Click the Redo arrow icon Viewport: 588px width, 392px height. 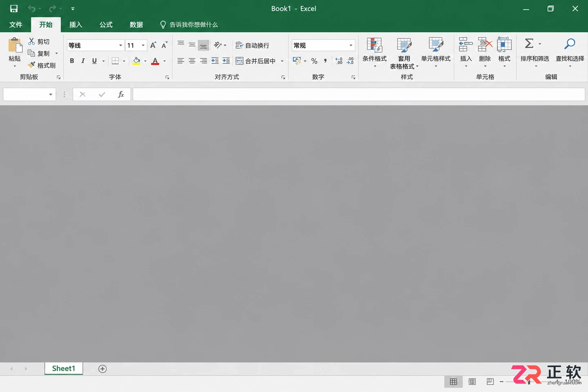click(52, 9)
